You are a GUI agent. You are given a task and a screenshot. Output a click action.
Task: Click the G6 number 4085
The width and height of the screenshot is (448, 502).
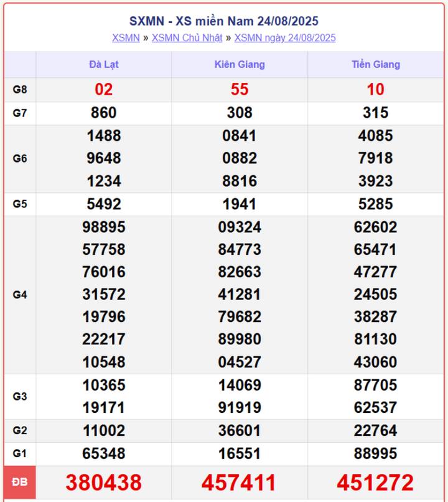(375, 136)
